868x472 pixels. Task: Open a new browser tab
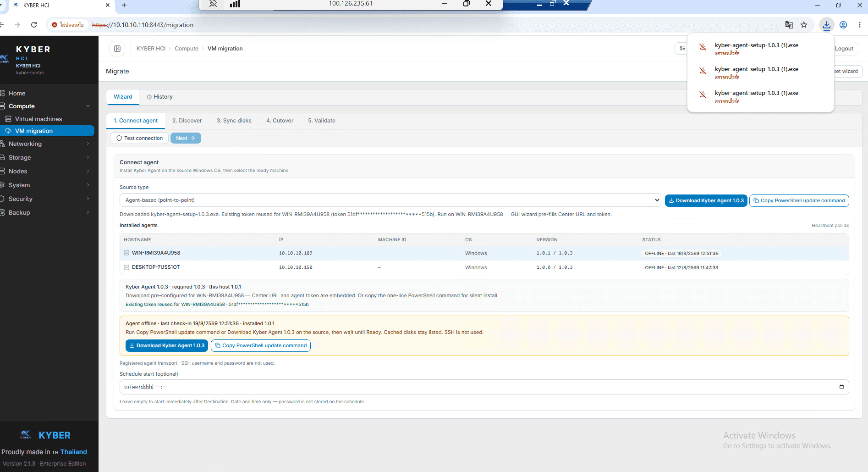(x=124, y=5)
